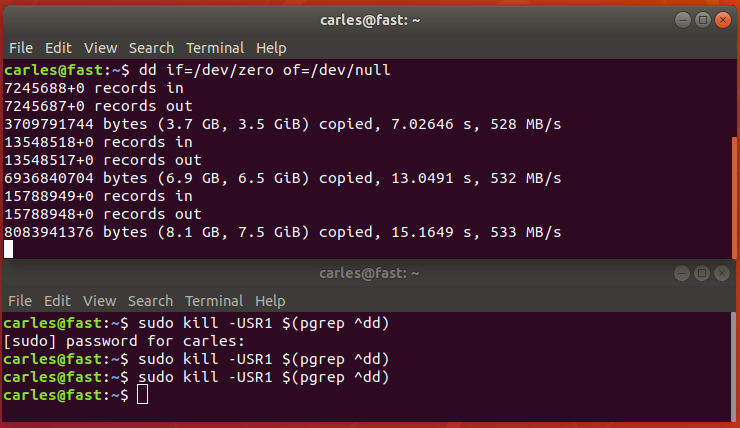Close the top terminal window
This screenshot has height=428, width=740.
pos(723,20)
